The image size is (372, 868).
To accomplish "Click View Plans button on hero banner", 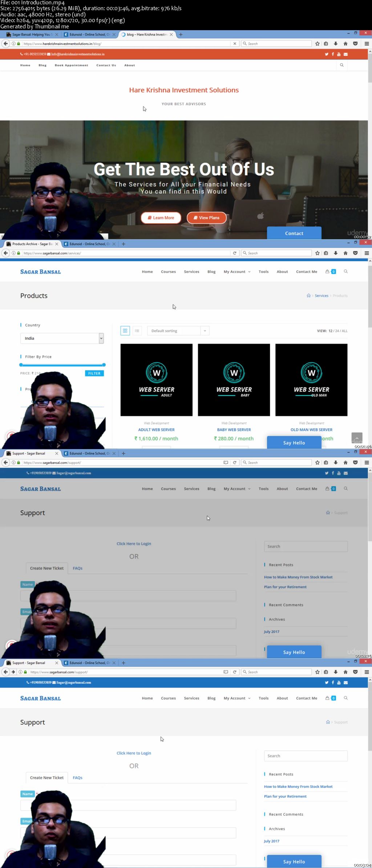I will point(207,218).
